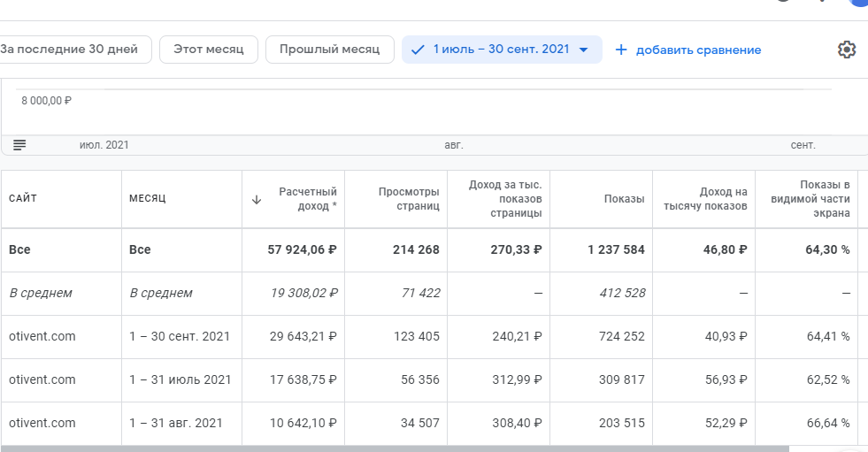Click total impressions 1 237 584
Screen dimensions: 868x452
[x=616, y=249]
